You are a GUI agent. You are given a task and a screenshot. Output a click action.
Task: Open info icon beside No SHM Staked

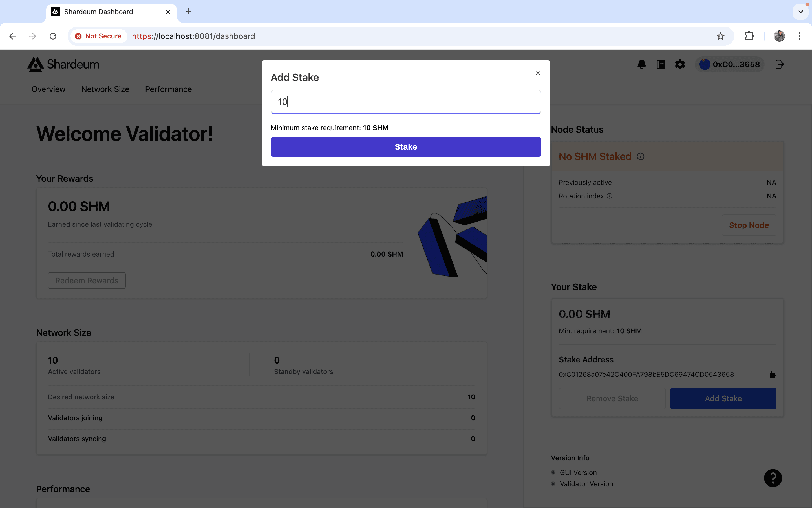pos(641,157)
